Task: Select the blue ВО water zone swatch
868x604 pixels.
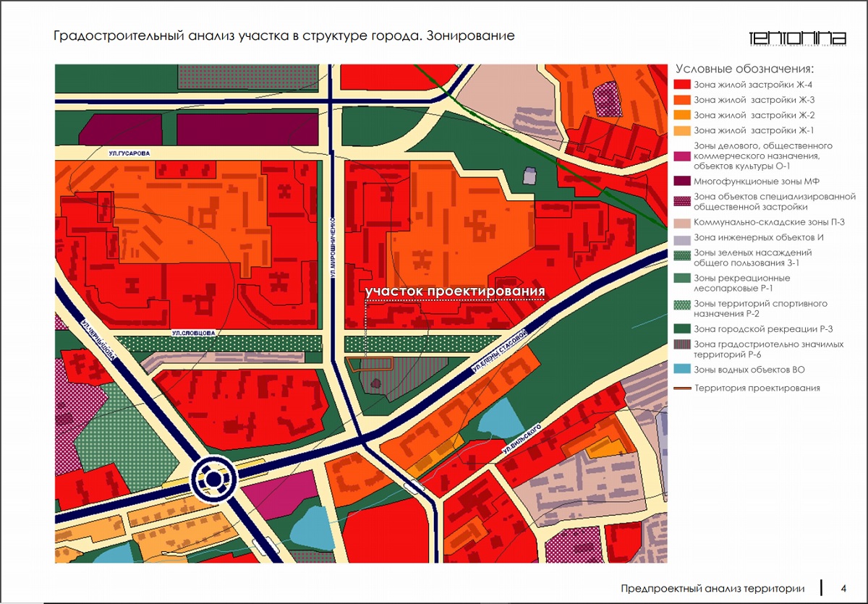Action: click(x=682, y=370)
